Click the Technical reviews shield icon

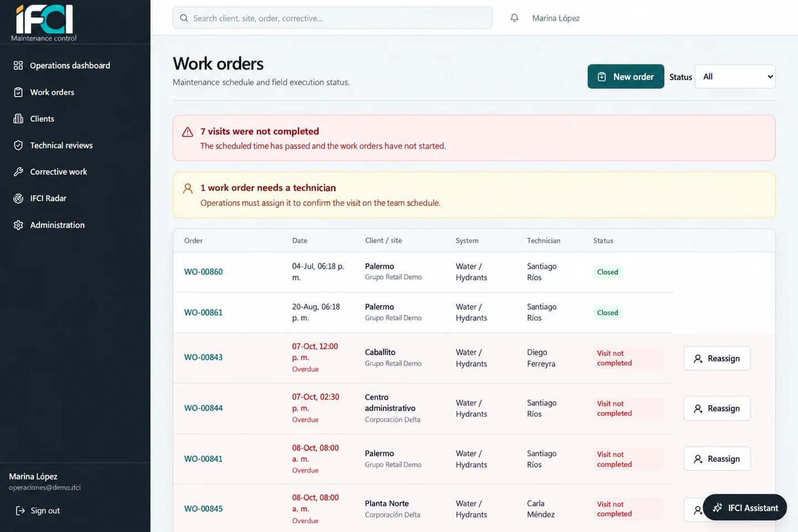point(18,145)
